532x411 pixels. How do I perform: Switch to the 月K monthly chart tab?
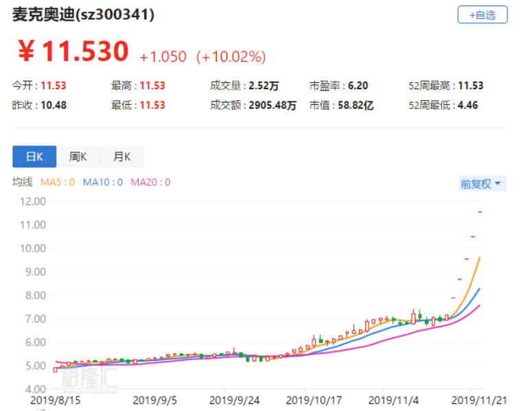pyautogui.click(x=122, y=156)
